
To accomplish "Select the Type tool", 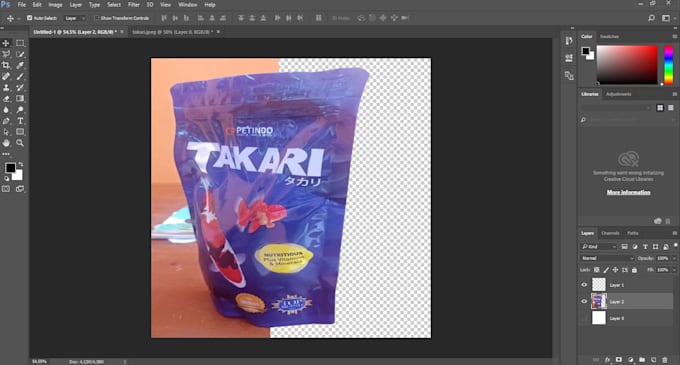I will 20,121.
